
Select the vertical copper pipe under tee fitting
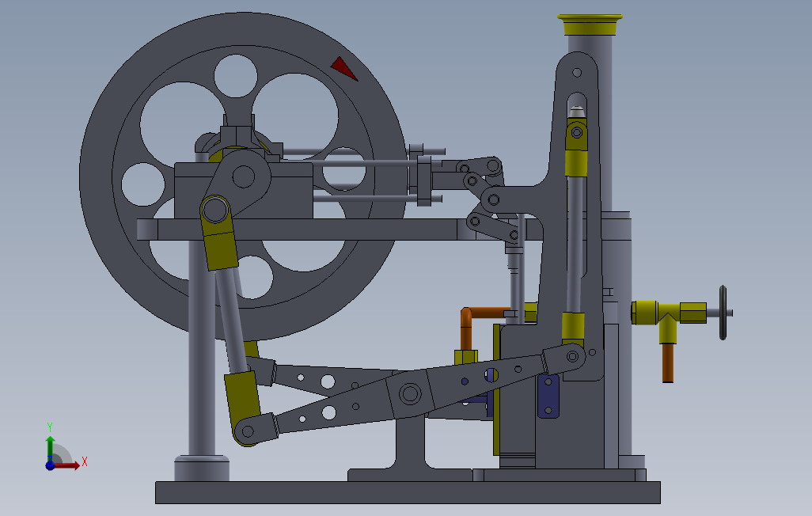[668, 362]
